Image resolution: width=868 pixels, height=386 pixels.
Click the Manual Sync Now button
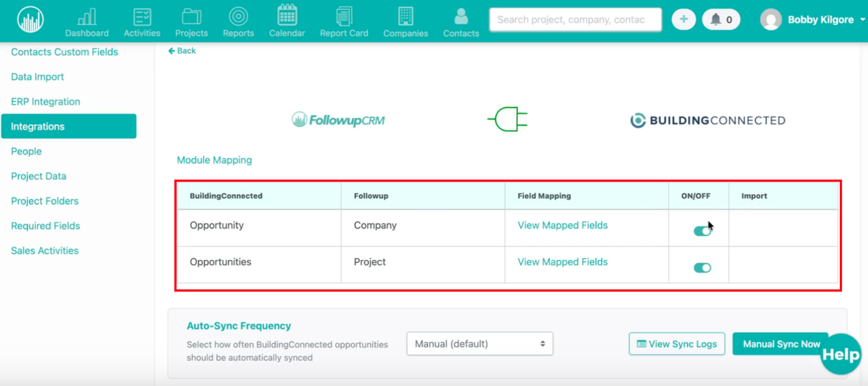point(781,344)
